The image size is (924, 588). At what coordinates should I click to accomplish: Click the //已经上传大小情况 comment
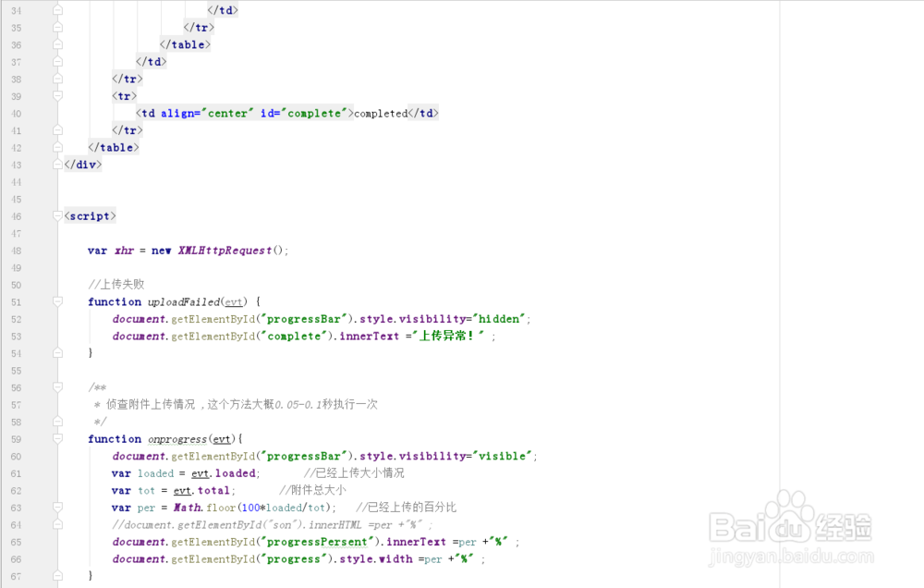click(354, 473)
